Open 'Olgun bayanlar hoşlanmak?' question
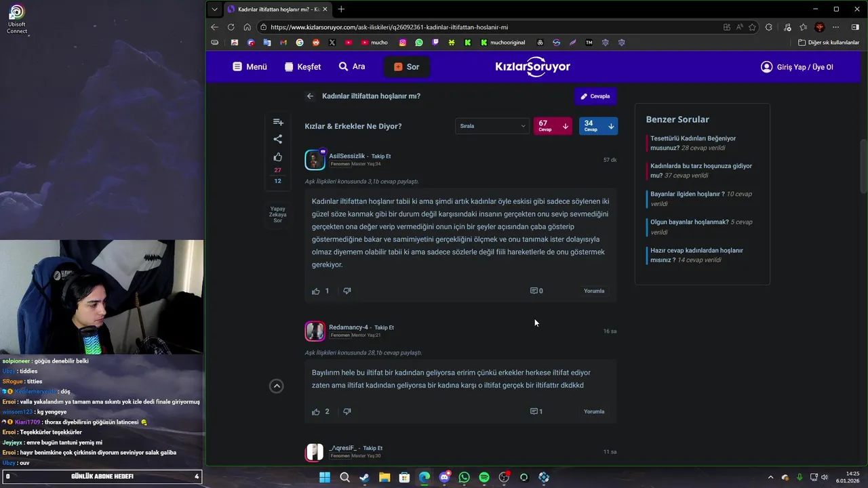 (702, 226)
